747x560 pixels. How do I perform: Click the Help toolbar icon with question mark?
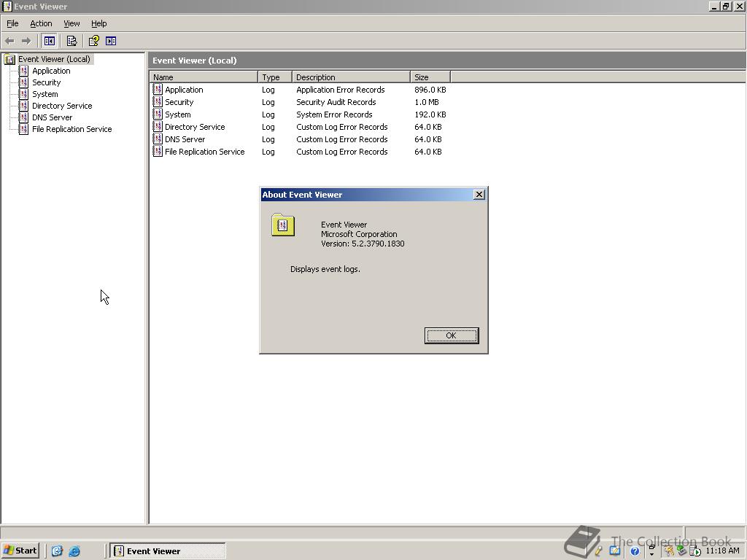pyautogui.click(x=94, y=41)
